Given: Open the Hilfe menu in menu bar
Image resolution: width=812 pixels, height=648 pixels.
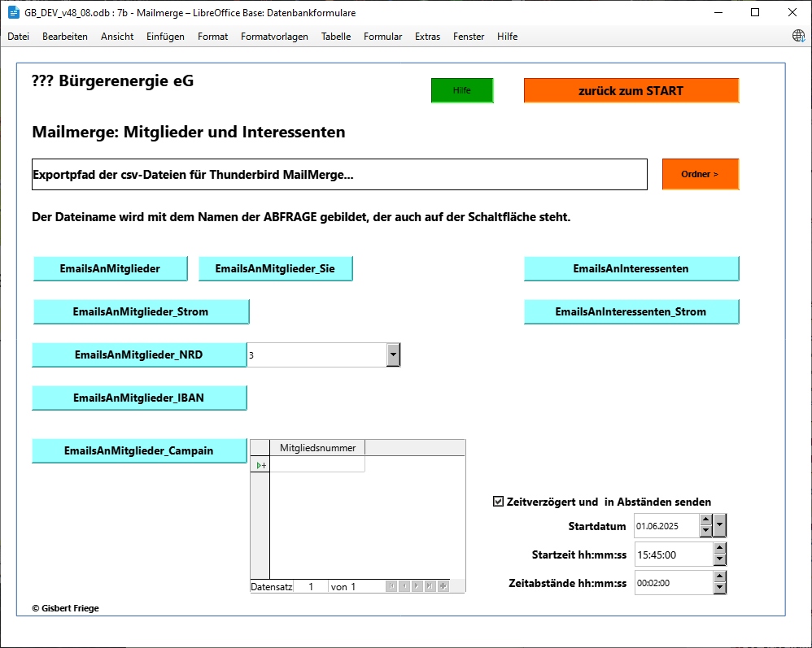Looking at the screenshot, I should point(507,37).
